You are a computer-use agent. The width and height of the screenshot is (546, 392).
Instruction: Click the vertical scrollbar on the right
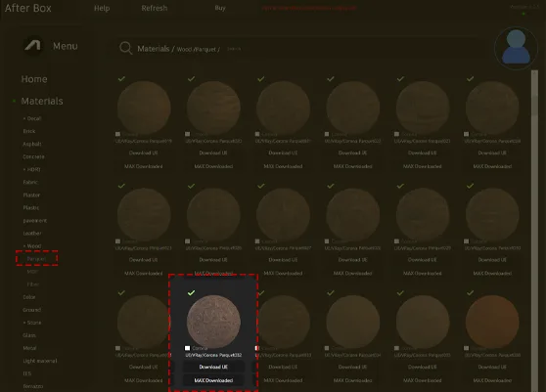(x=534, y=230)
